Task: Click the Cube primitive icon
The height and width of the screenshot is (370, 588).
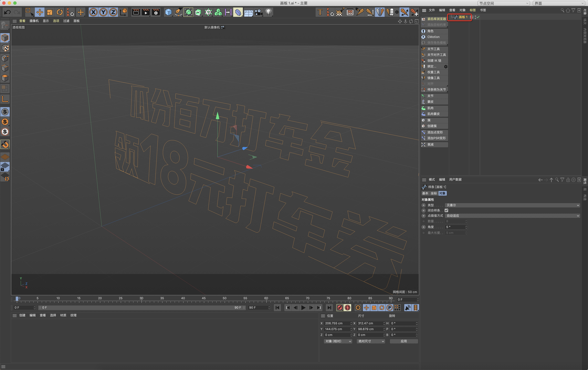Action: [x=168, y=12]
